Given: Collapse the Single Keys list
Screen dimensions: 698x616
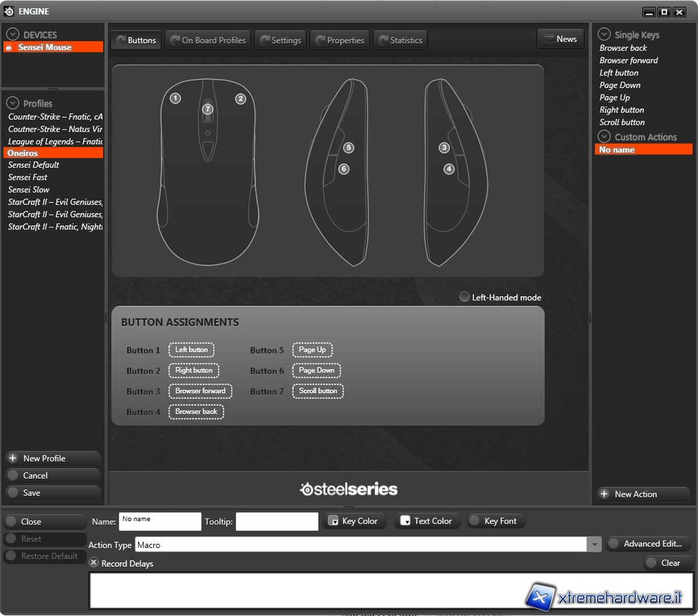Looking at the screenshot, I should pyautogui.click(x=604, y=35).
